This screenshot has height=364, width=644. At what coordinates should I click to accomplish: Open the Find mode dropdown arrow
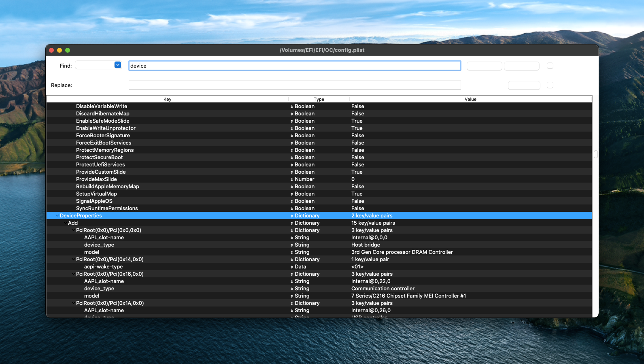click(118, 65)
